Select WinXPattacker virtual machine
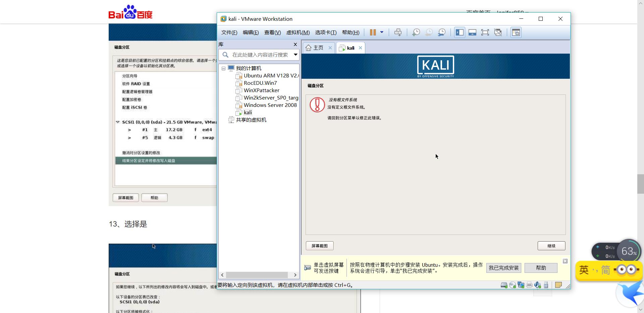This screenshot has height=313, width=644. pos(261,90)
